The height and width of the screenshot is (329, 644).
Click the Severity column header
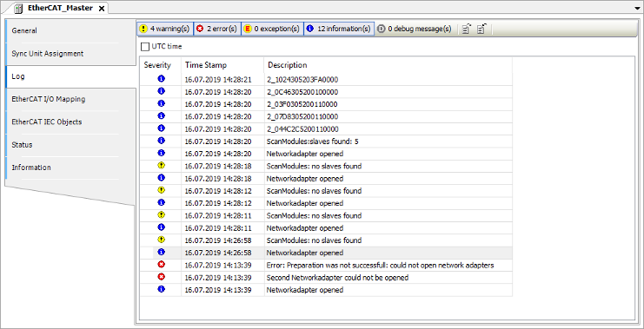click(x=161, y=65)
